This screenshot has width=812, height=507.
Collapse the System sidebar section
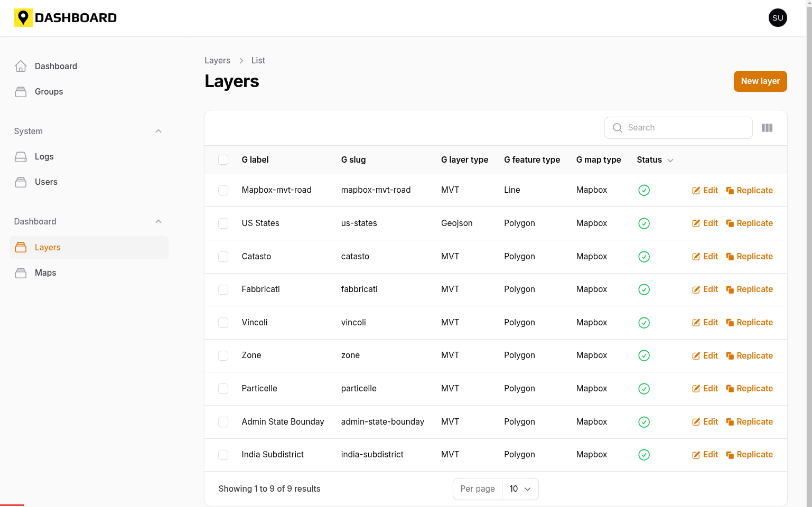158,132
